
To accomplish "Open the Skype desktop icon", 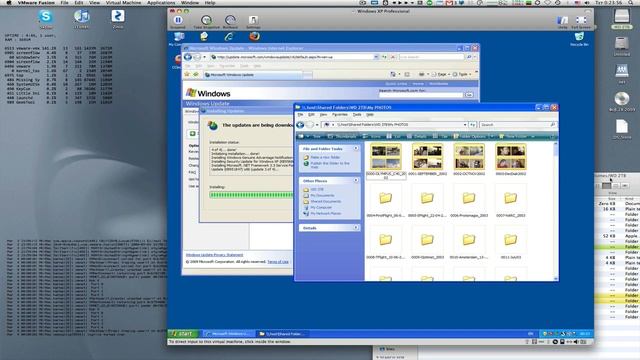I will [46, 17].
